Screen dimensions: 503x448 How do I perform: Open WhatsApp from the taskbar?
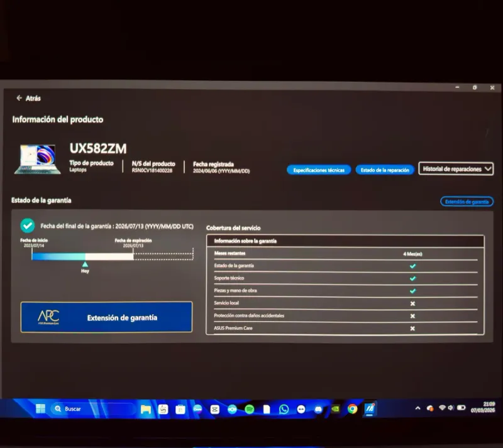pyautogui.click(x=284, y=409)
